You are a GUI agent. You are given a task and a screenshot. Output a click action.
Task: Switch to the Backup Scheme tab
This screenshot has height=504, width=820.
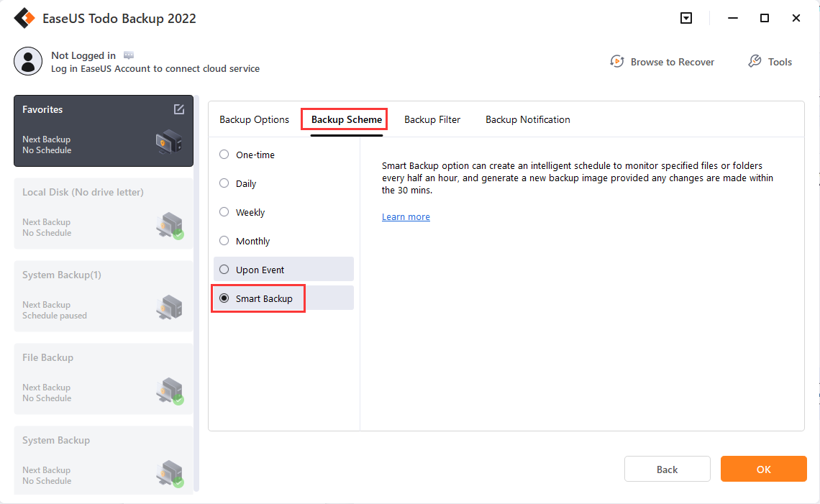click(346, 120)
